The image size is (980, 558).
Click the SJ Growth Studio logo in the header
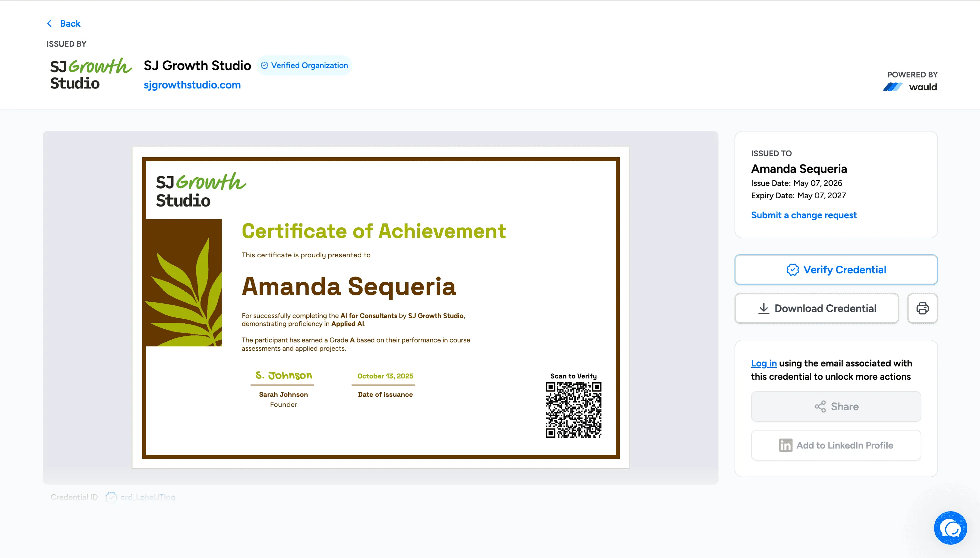[x=91, y=74]
